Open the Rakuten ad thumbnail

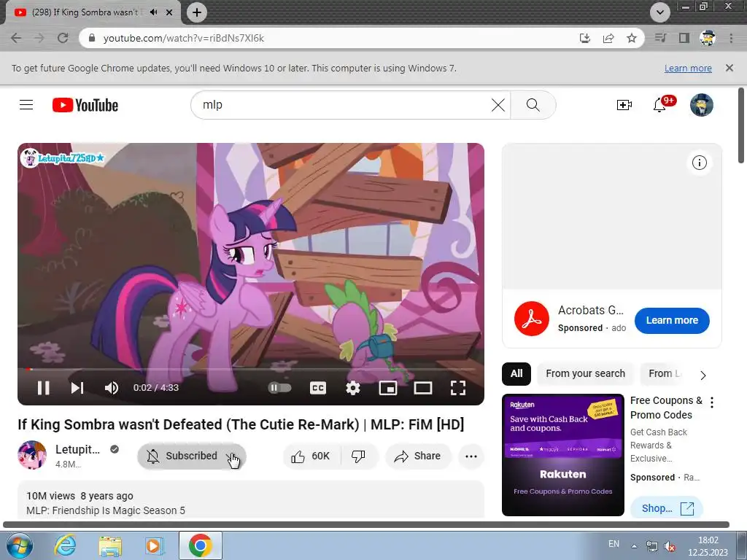(562, 455)
